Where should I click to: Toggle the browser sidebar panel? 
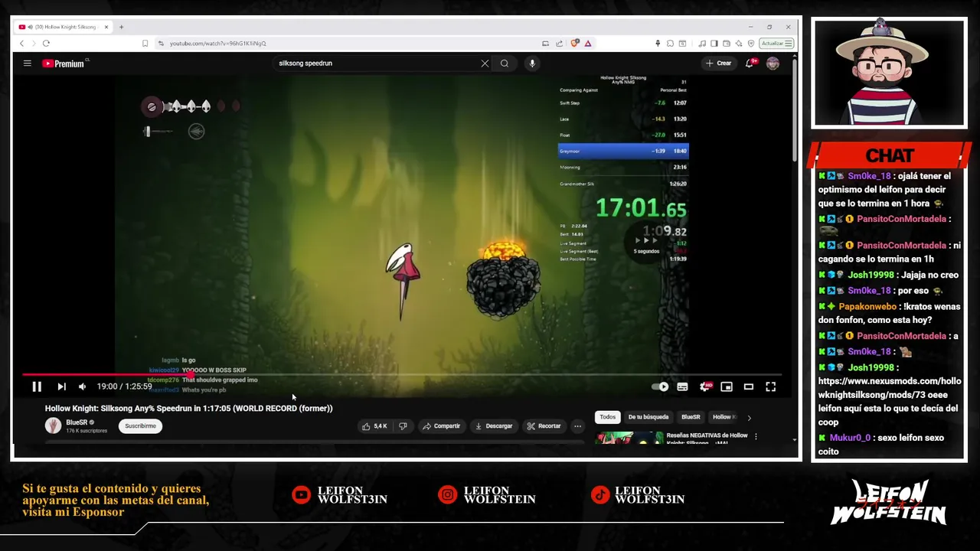tap(714, 44)
